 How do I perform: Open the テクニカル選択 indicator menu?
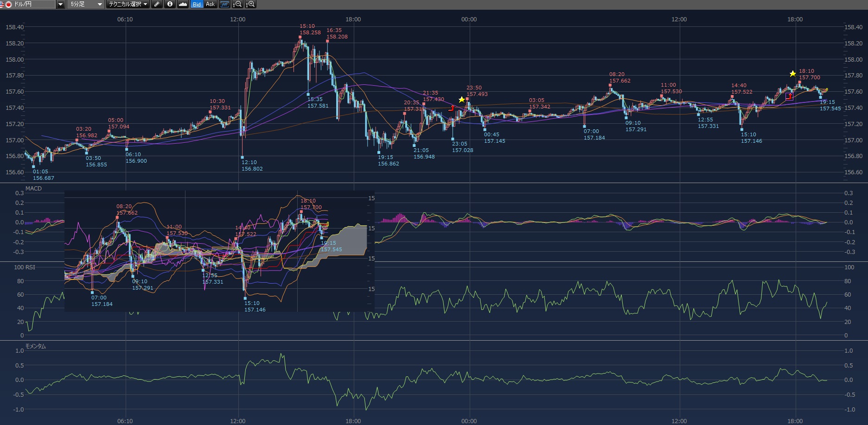click(128, 4)
